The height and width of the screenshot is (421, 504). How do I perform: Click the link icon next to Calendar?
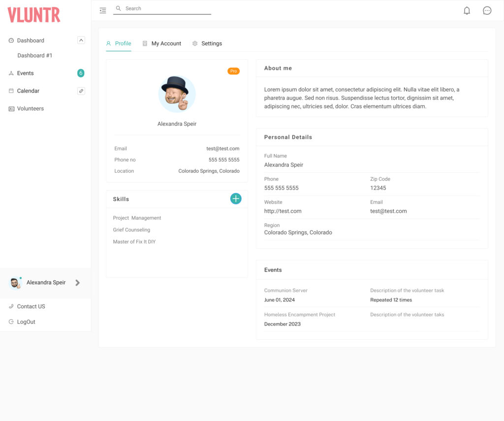(x=81, y=91)
